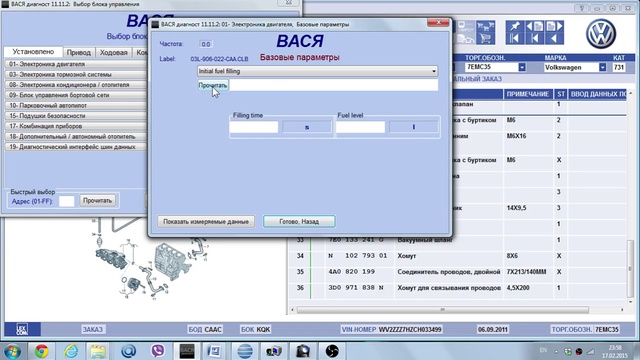Screen dimensions: 640x360
Task: Click the pushpin icon in the toolbar
Action: 515,27
